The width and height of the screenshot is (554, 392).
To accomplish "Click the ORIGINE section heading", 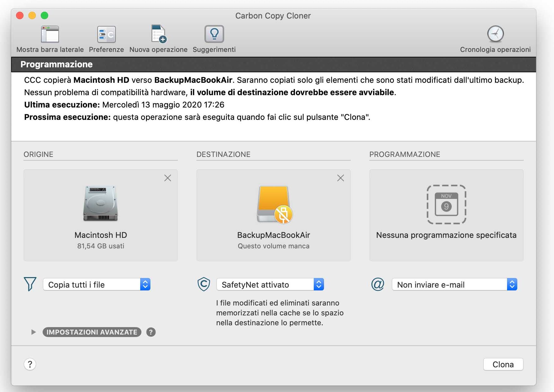I will [39, 154].
